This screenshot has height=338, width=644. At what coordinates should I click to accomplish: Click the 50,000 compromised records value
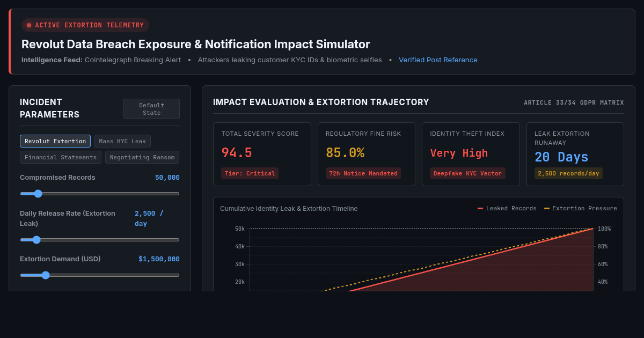[x=167, y=178]
